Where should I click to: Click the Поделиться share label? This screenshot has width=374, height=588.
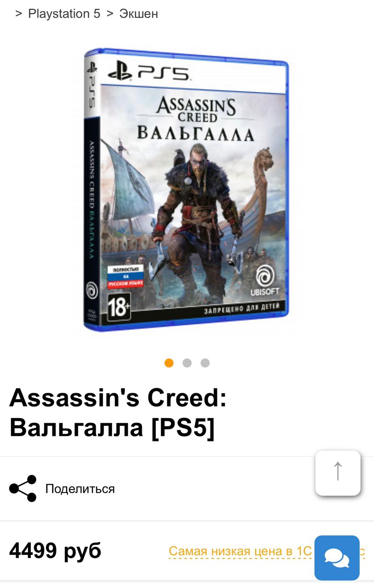click(80, 489)
